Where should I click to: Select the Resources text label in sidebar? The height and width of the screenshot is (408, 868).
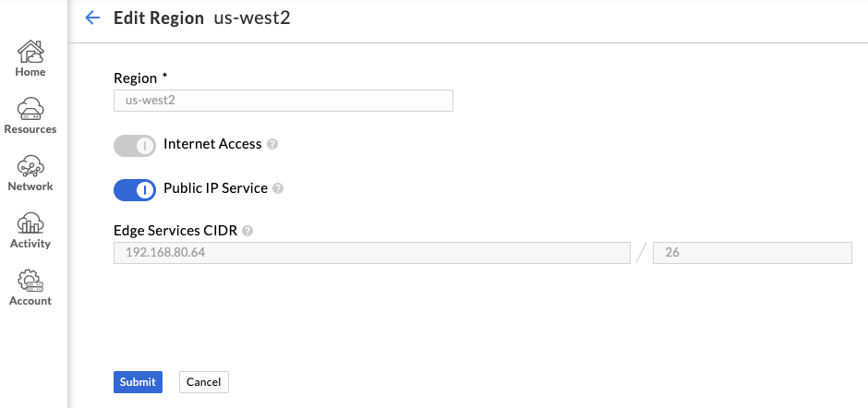pyautogui.click(x=30, y=129)
